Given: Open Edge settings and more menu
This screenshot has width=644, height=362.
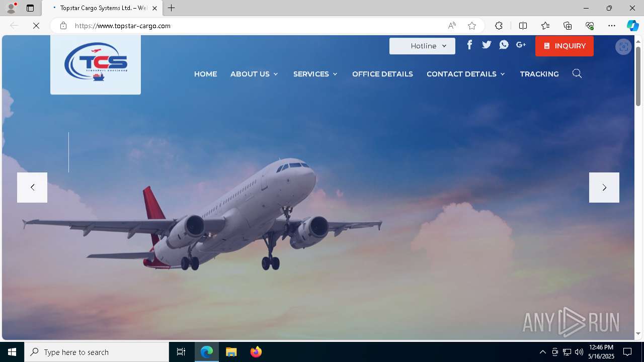Looking at the screenshot, I should pos(612,26).
